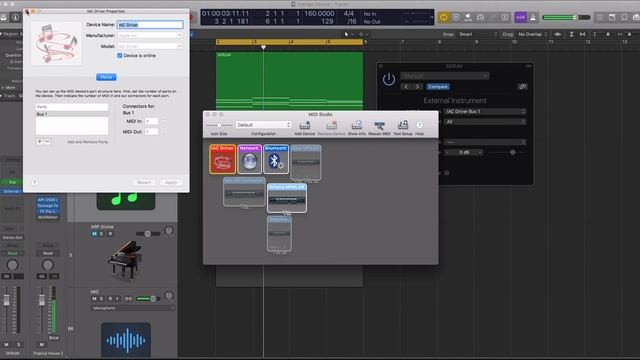Screen dimensions: 640x360
Task: Remove a port with the minus button
Action: [x=47, y=142]
